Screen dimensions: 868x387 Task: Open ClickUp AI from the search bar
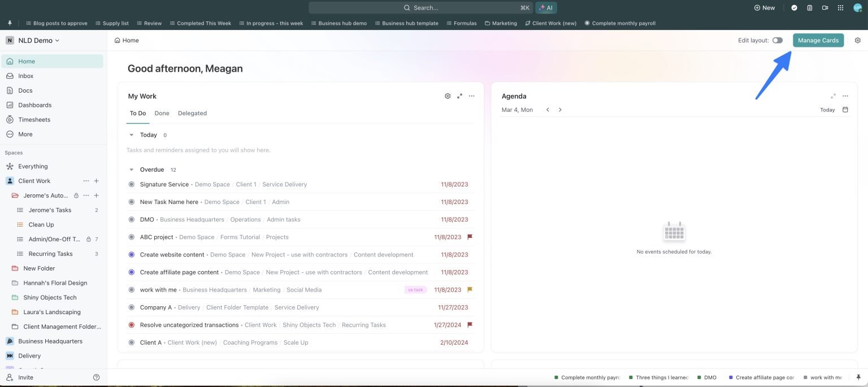click(546, 7)
